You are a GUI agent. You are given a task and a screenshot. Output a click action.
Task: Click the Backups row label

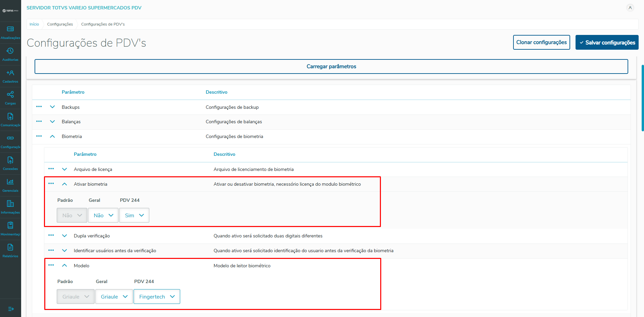[x=70, y=107]
